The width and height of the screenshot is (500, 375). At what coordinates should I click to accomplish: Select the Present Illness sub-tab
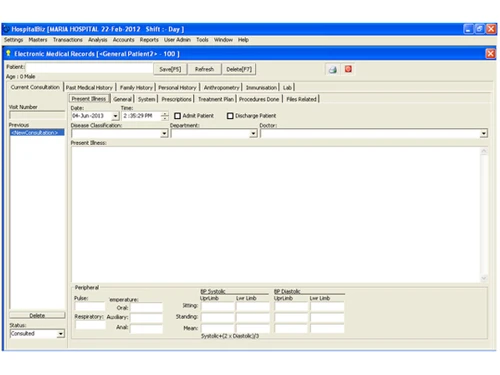tap(89, 99)
